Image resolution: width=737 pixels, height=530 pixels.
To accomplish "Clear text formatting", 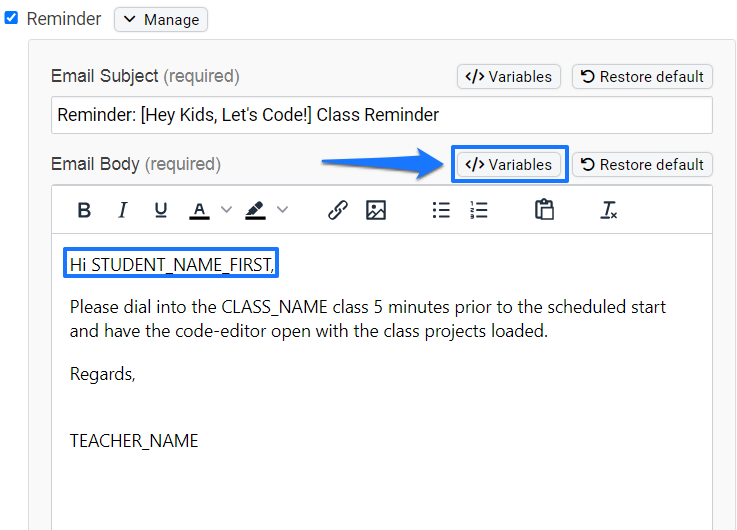I will (x=609, y=210).
